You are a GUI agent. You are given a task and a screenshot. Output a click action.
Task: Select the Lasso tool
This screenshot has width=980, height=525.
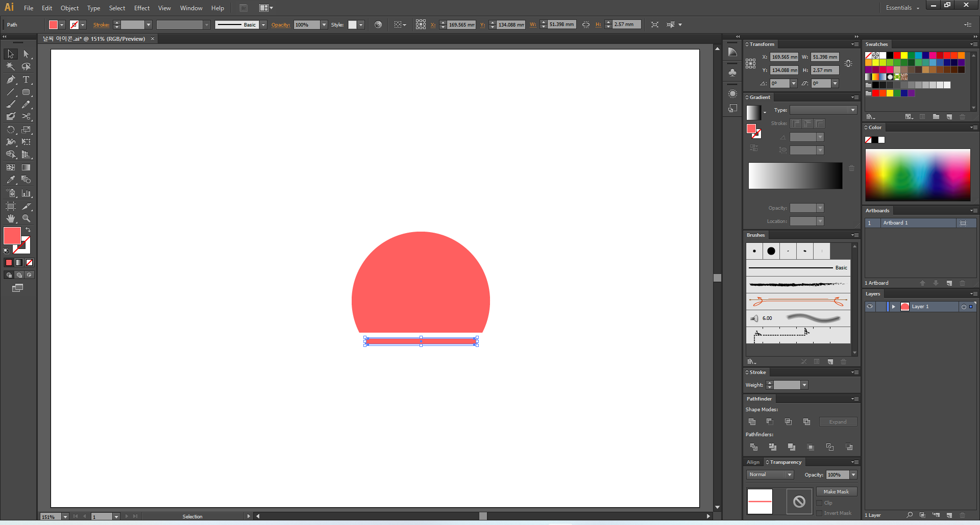(x=26, y=66)
